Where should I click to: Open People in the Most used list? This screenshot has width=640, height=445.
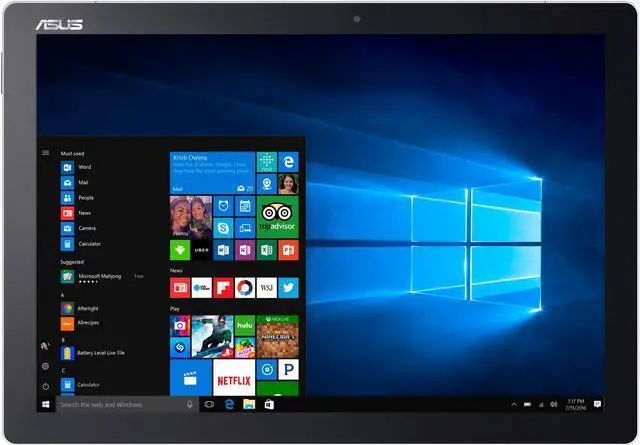(78, 198)
